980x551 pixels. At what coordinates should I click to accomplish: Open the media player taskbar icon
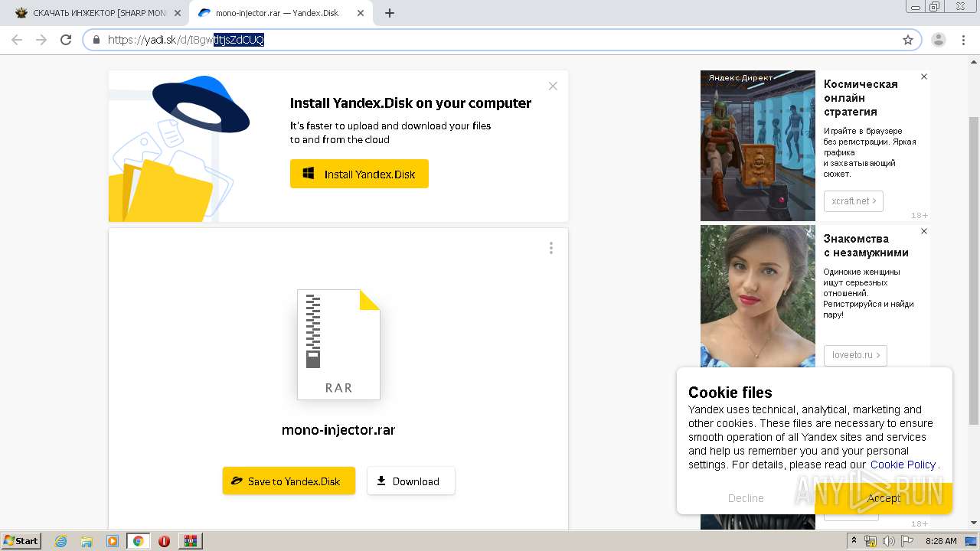pyautogui.click(x=112, y=541)
